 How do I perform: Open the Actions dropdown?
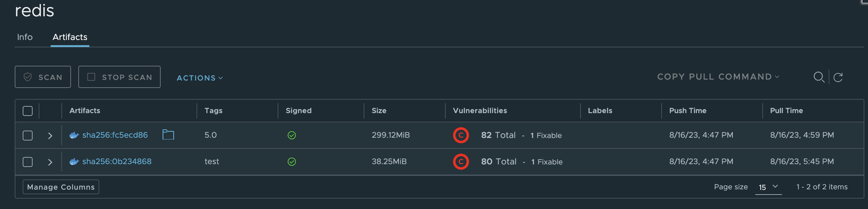click(199, 77)
